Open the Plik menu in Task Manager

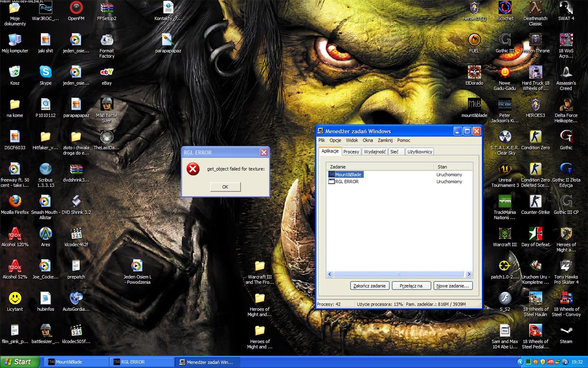click(x=322, y=140)
